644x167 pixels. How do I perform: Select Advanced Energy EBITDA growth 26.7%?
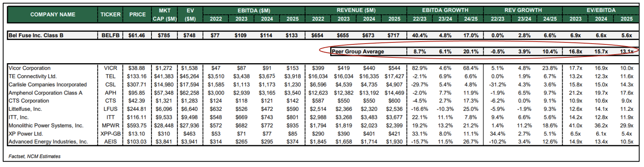[x=471, y=142]
